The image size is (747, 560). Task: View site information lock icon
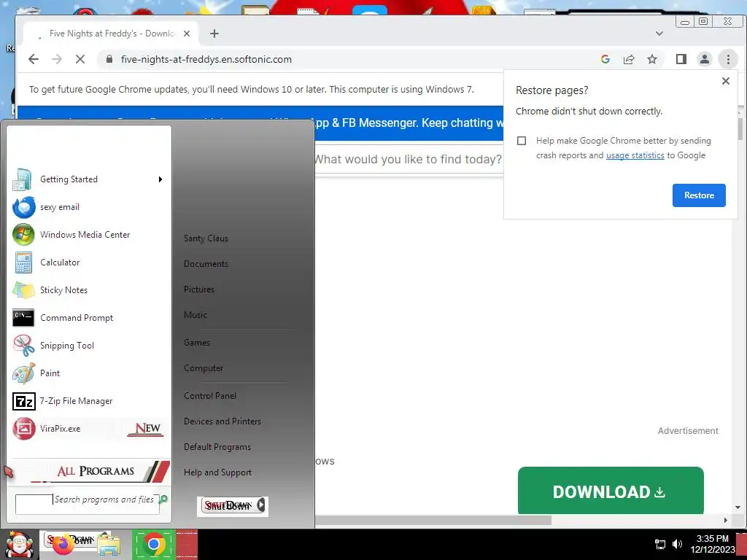coord(109,59)
